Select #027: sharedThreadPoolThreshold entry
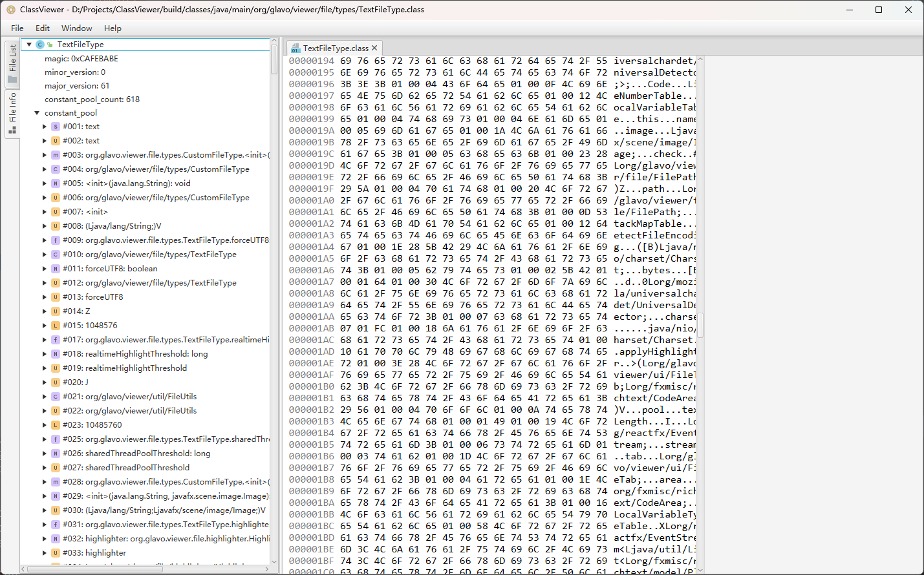This screenshot has width=924, height=575. click(x=145, y=468)
